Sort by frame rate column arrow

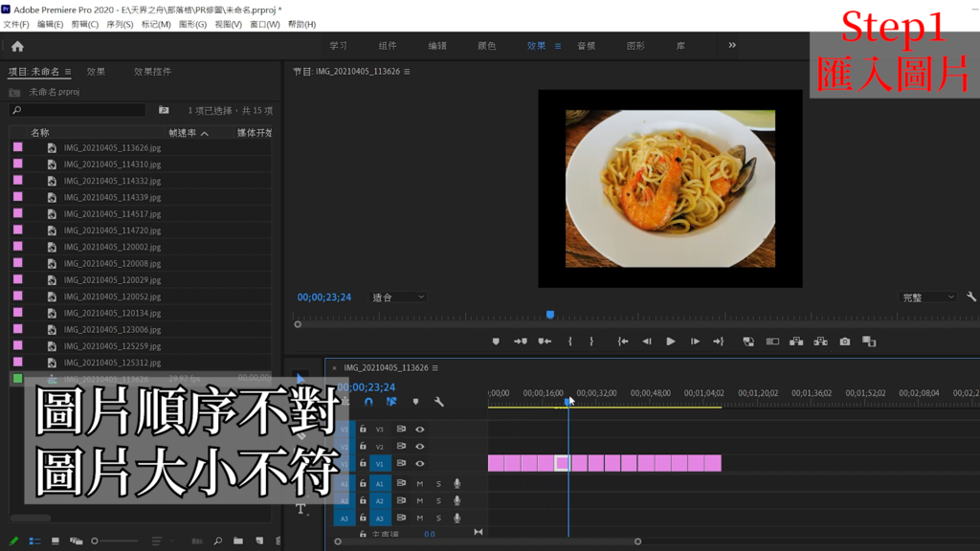(x=205, y=133)
